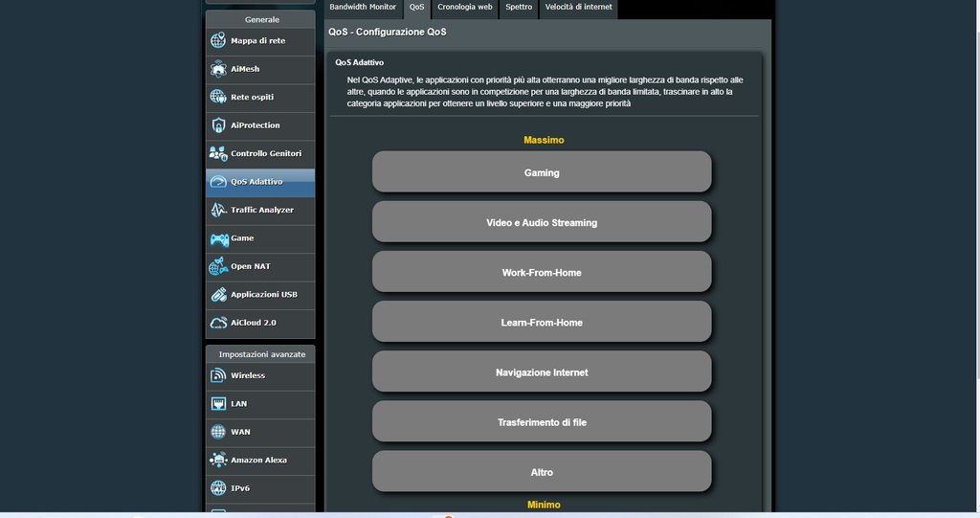This screenshot has height=518, width=980.
Task: Open AiMesh via its sidebar icon
Action: 218,69
